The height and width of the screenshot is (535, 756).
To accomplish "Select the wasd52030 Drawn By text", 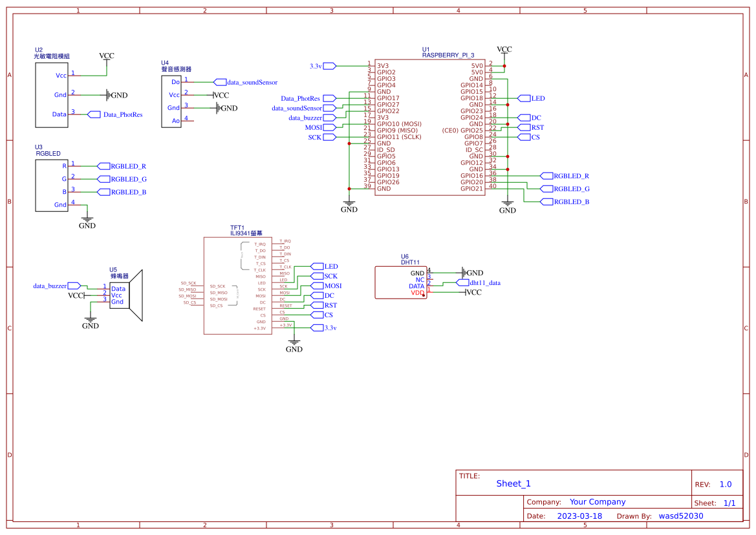I will (x=681, y=516).
